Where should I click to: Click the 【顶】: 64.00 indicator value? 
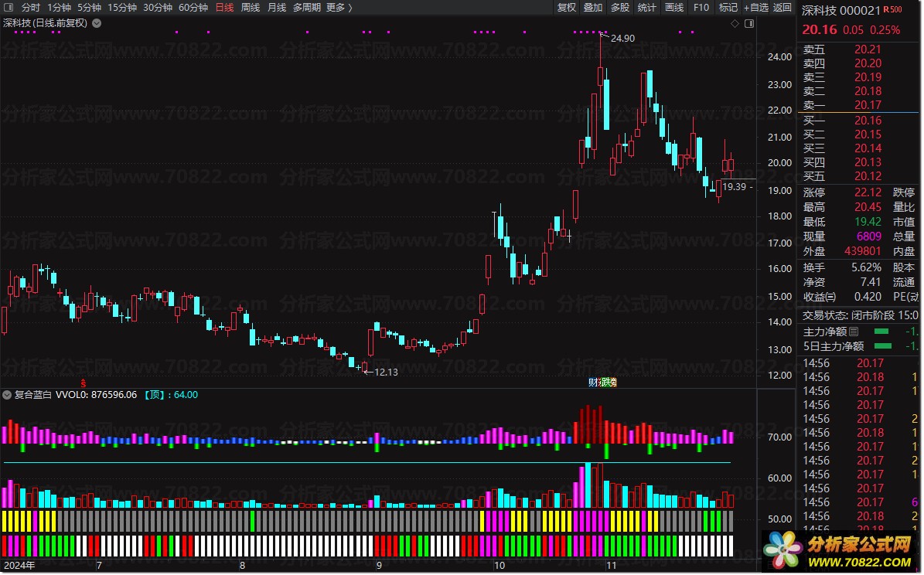[172, 395]
